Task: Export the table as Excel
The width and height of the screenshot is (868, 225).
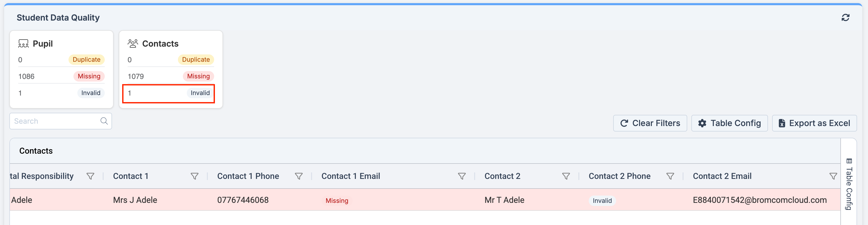Action: tap(814, 123)
